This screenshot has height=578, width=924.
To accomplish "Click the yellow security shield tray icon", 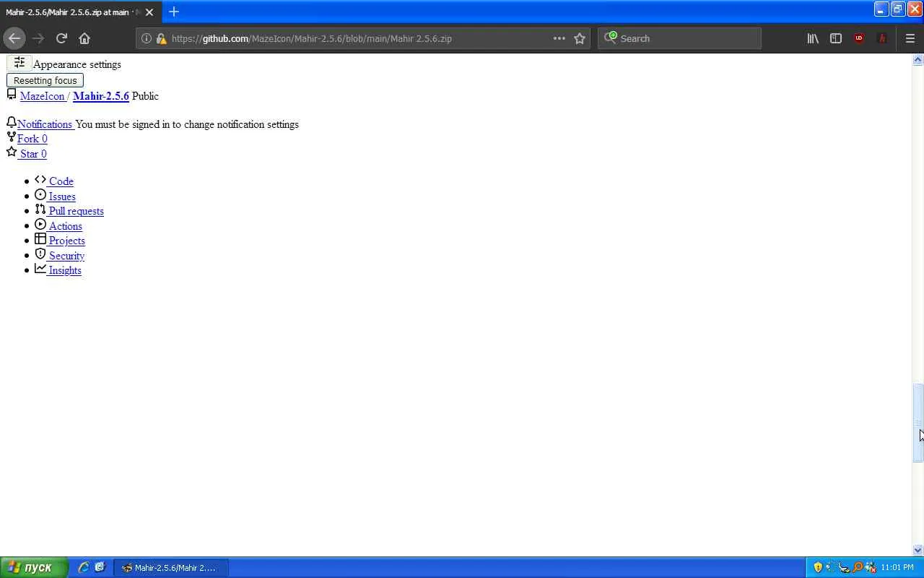I will tap(818, 567).
